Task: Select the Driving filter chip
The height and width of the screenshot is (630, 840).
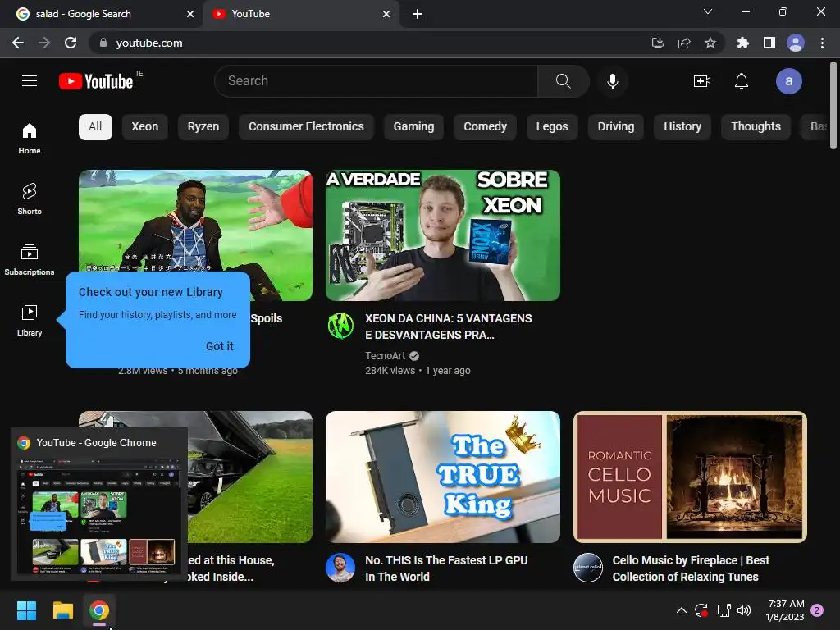Action: pos(615,127)
